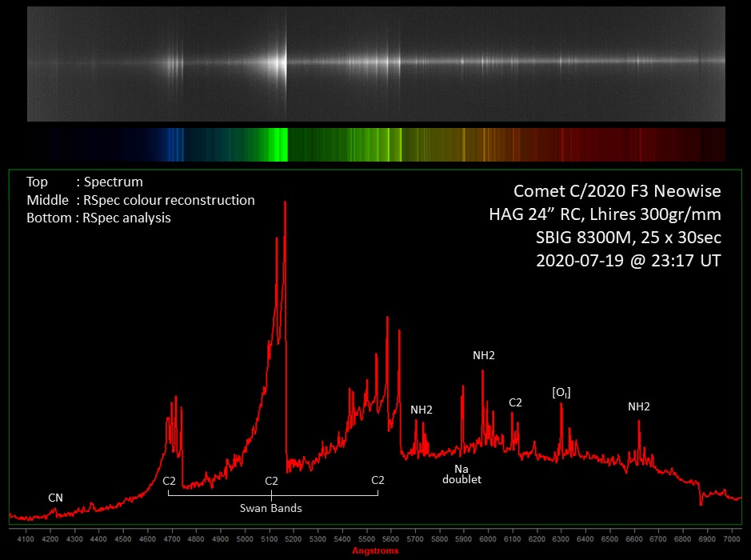Click the NH2 label near 6600 angstroms

[x=638, y=406]
